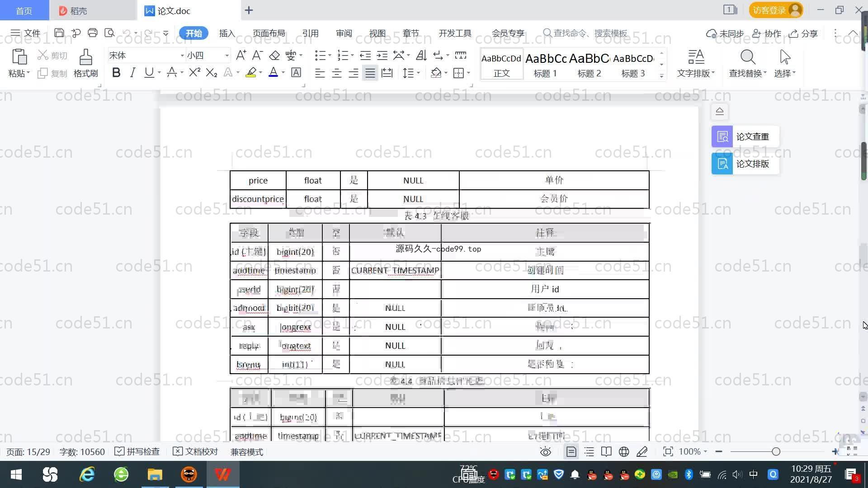
Task: Click the 未同步 sync status button
Action: 725,33
